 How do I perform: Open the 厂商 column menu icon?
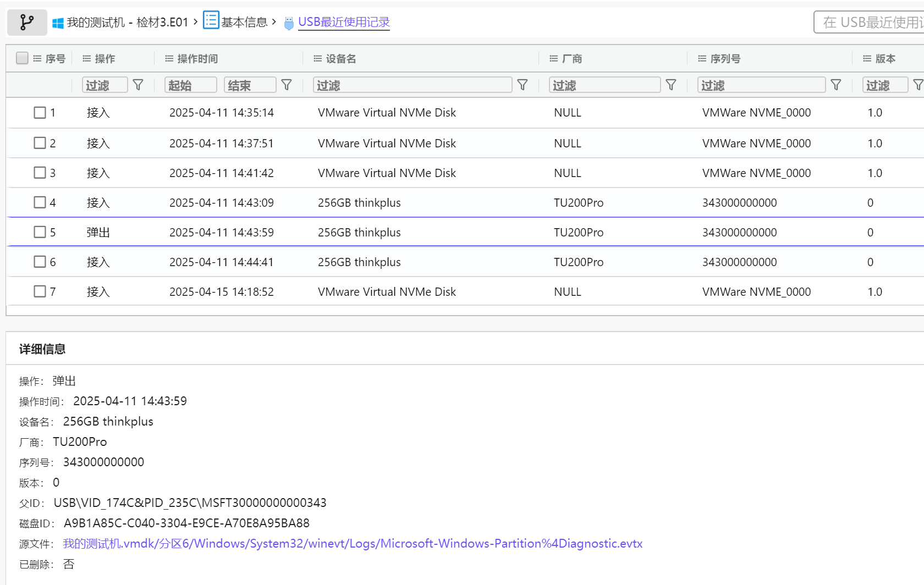(554, 58)
